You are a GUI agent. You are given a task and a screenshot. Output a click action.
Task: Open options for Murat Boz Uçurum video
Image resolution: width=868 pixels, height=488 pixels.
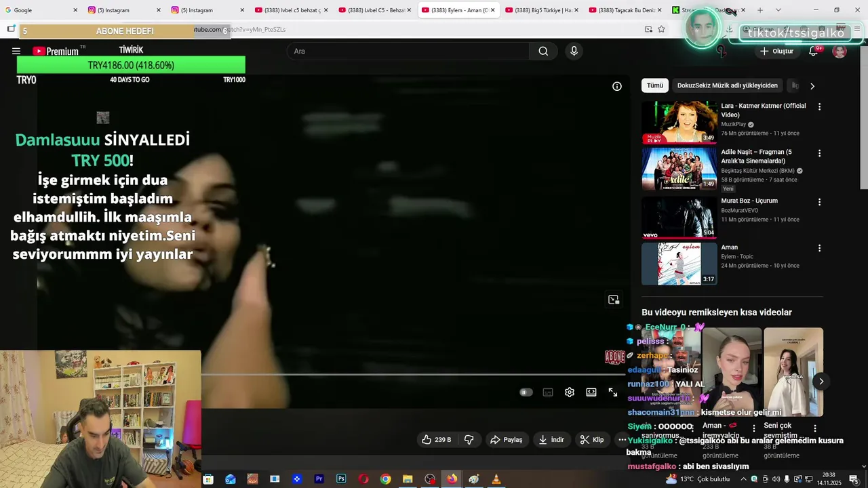[x=819, y=202]
